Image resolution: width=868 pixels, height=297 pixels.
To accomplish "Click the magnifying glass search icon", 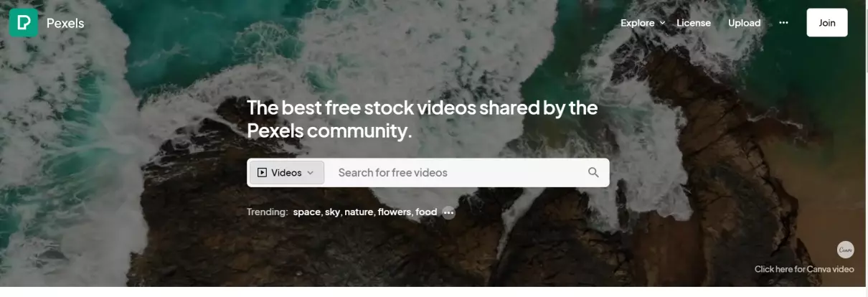I will pos(593,172).
